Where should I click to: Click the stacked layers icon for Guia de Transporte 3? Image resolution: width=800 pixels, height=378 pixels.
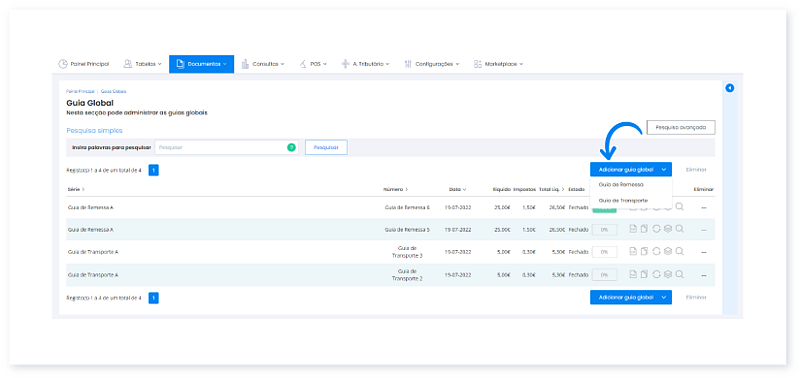(668, 251)
